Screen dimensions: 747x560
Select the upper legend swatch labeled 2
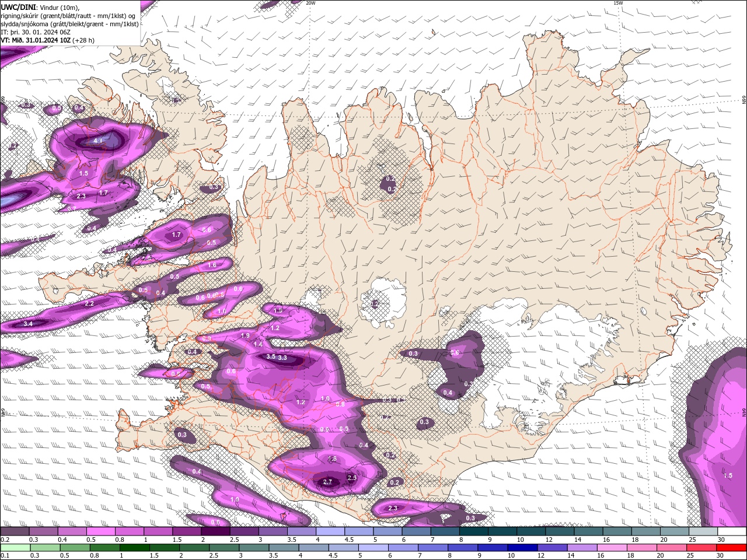pos(215,531)
